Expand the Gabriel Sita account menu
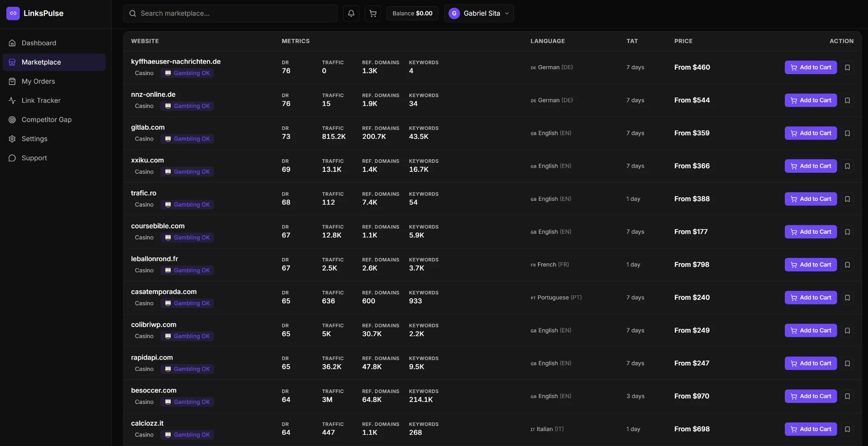Screen dimensions: 868x446 coord(479,14)
